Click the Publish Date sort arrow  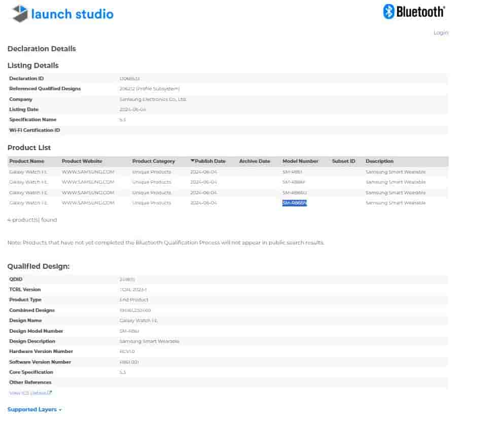click(193, 161)
